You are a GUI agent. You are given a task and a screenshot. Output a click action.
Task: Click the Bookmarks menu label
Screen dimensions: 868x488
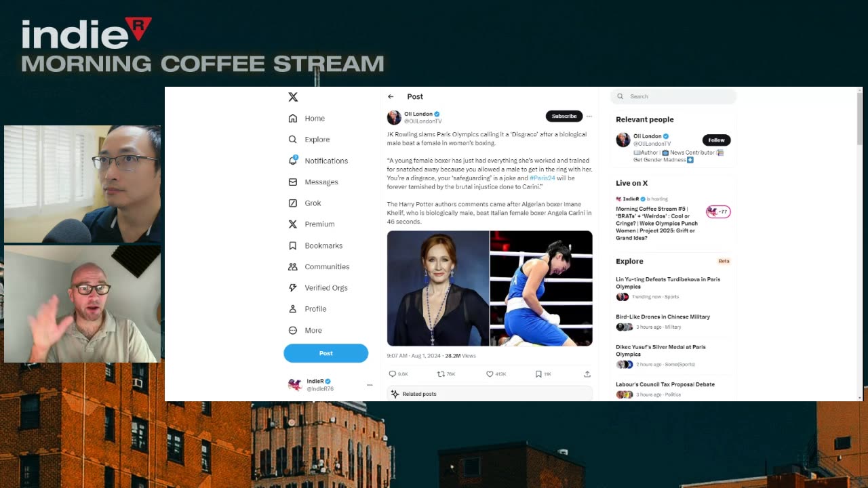323,245
